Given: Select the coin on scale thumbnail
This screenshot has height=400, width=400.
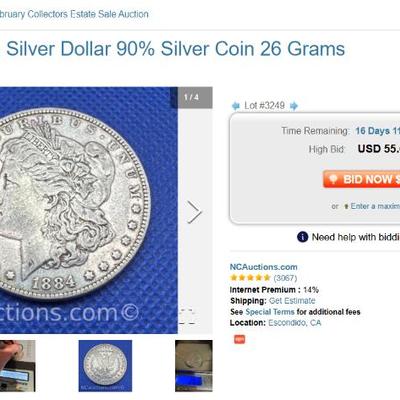Looking at the screenshot, I should coord(194,366).
